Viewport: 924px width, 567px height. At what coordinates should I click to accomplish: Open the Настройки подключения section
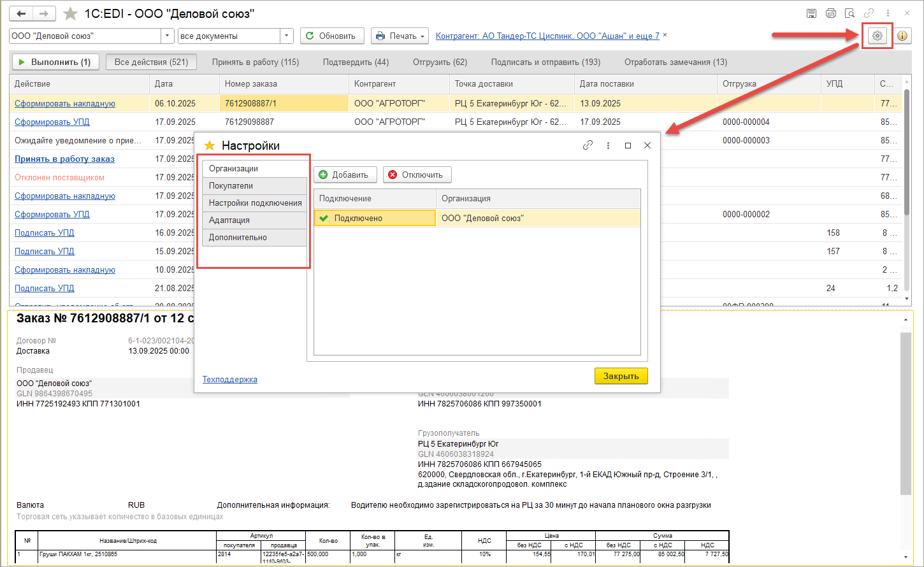(x=254, y=203)
